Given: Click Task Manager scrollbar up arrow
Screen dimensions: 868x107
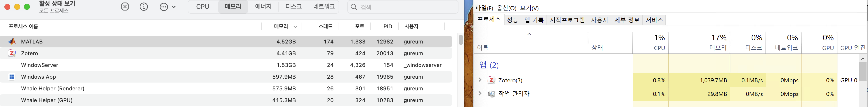Looking at the screenshot, I should coord(863,59).
